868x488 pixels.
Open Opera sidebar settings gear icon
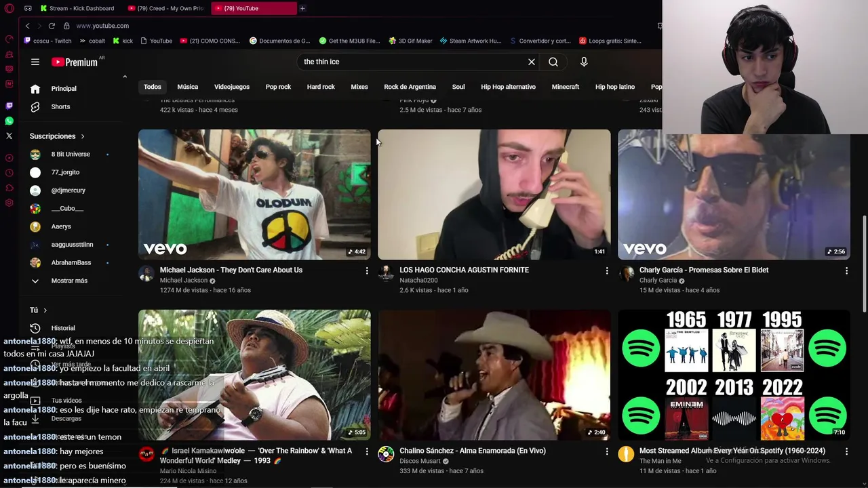click(x=9, y=203)
